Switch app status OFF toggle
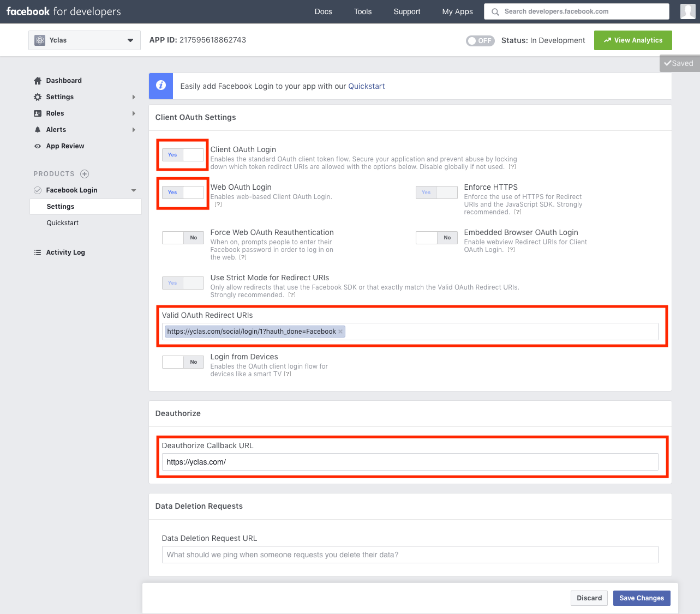The width and height of the screenshot is (700, 614). coord(480,41)
